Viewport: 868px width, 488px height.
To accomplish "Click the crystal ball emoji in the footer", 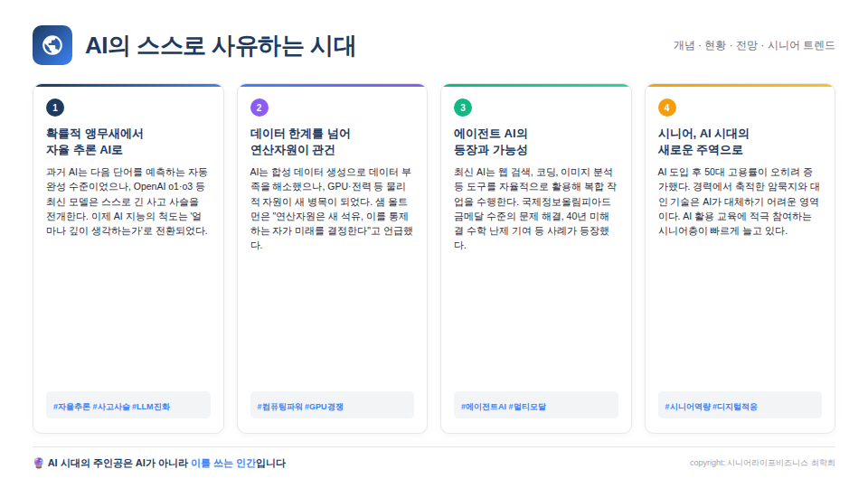I will pyautogui.click(x=38, y=464).
